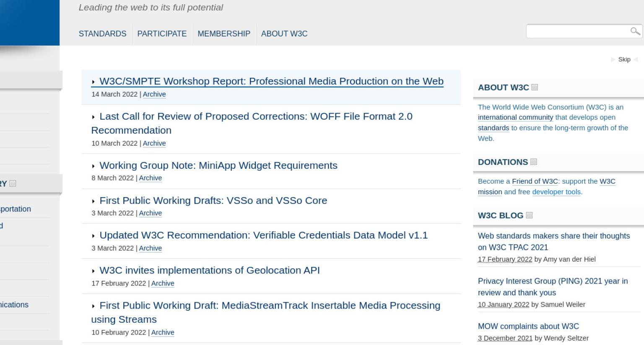644x345 pixels.
Task: Open the PARTICIPATE menu
Action: (x=162, y=34)
